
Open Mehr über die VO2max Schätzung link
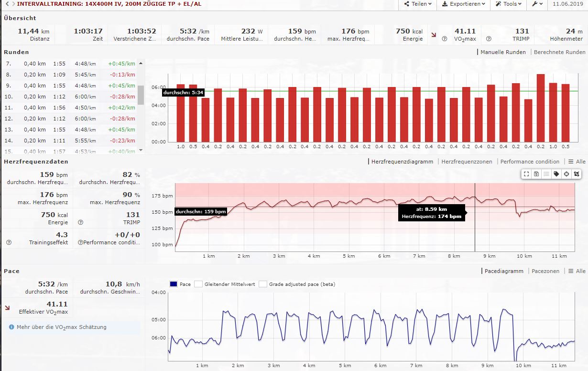click(62, 327)
